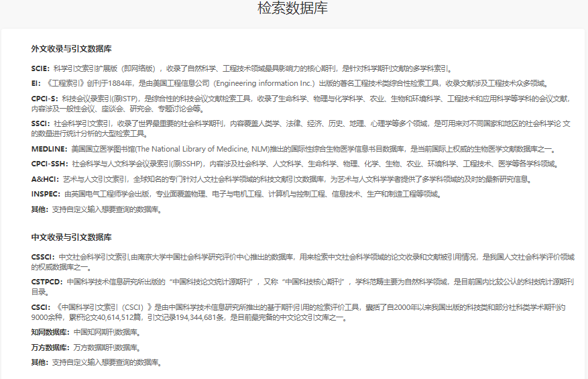Click the 知网数据库 label

50,332
